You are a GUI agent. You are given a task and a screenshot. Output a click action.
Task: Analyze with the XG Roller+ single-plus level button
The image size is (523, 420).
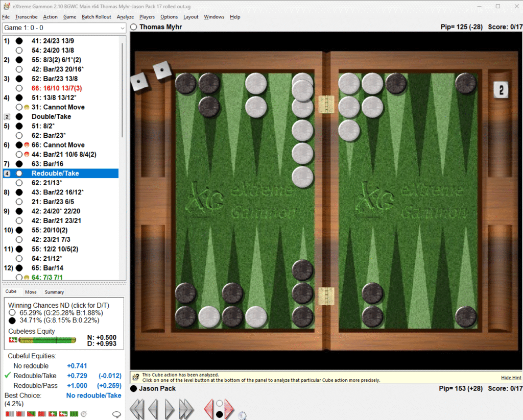tap(53, 414)
